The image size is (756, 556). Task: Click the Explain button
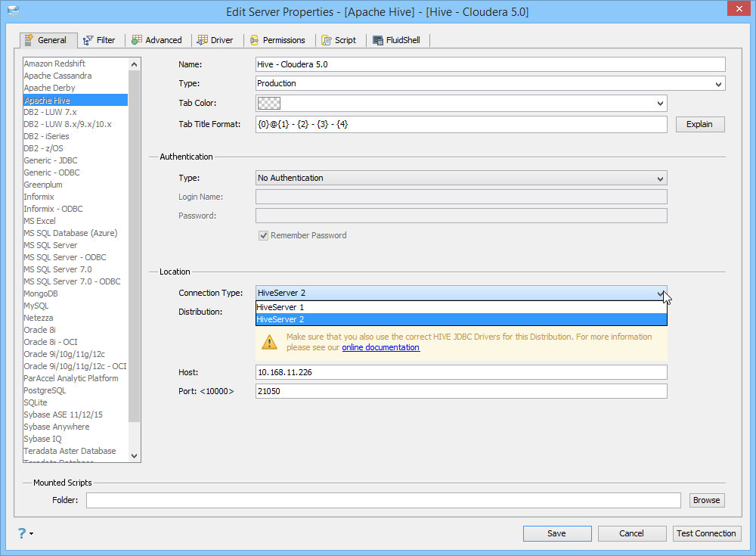click(x=699, y=125)
